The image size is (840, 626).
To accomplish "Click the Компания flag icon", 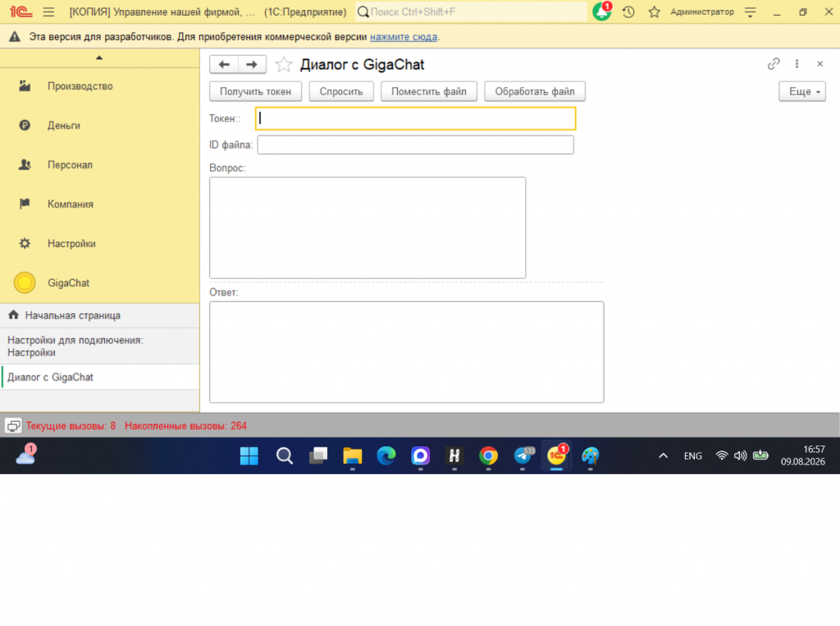I will pos(25,204).
